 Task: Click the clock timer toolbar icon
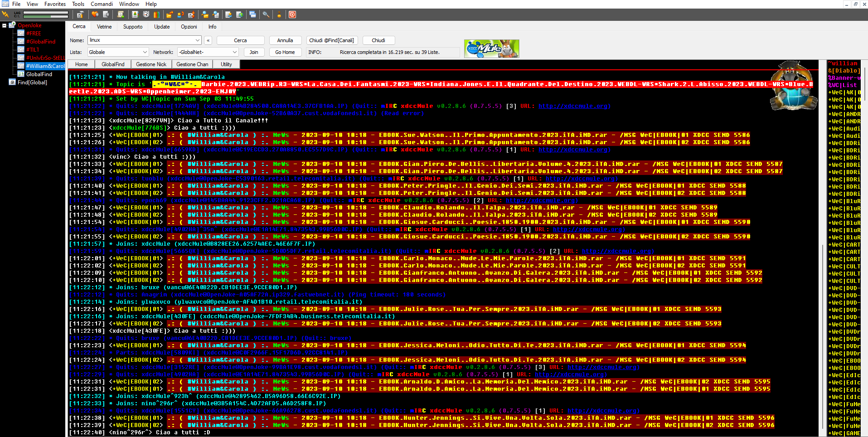[x=146, y=15]
